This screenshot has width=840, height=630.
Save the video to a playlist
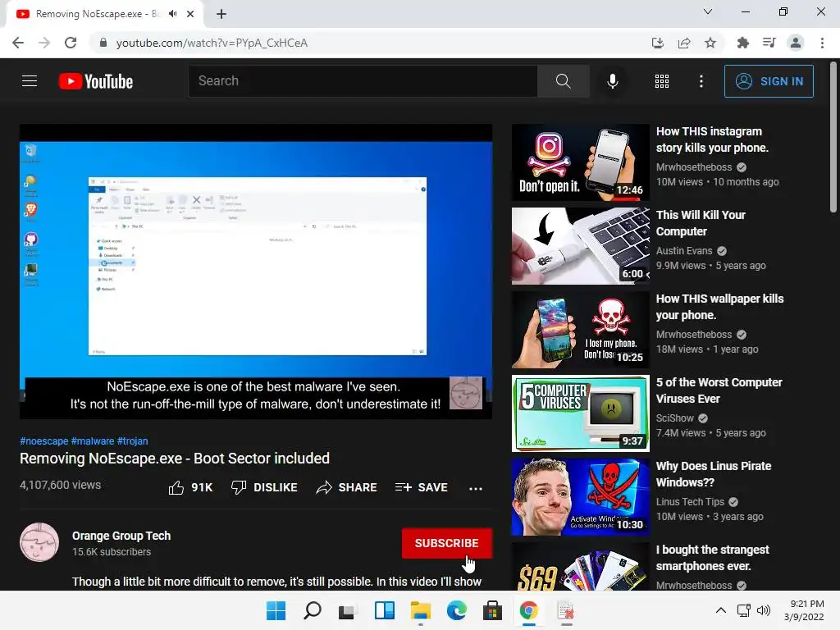pos(421,487)
